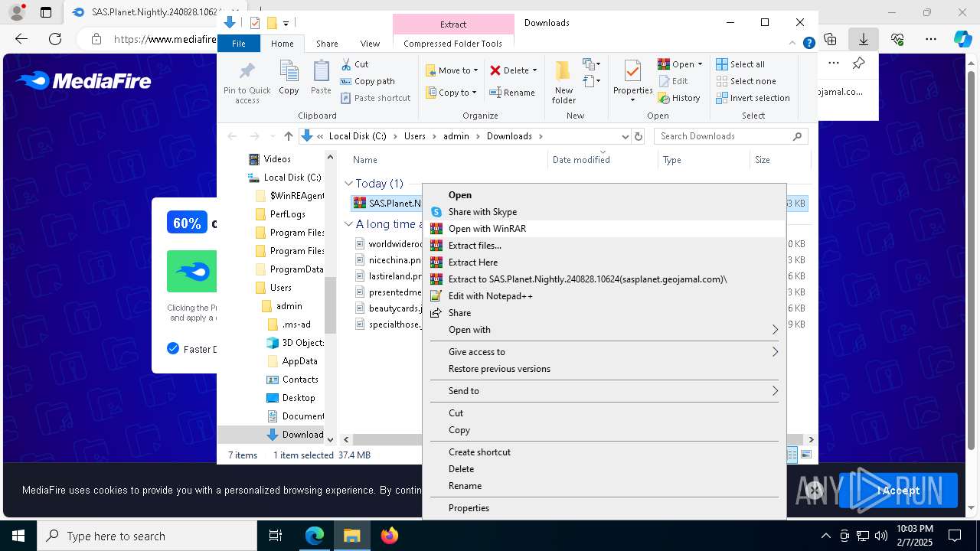Viewport: 980px width, 551px height.
Task: Open the Delete dropdown arrow
Action: pos(534,70)
